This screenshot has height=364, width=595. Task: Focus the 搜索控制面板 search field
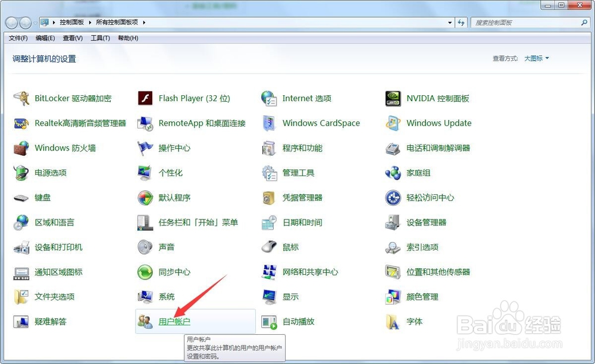(x=526, y=23)
